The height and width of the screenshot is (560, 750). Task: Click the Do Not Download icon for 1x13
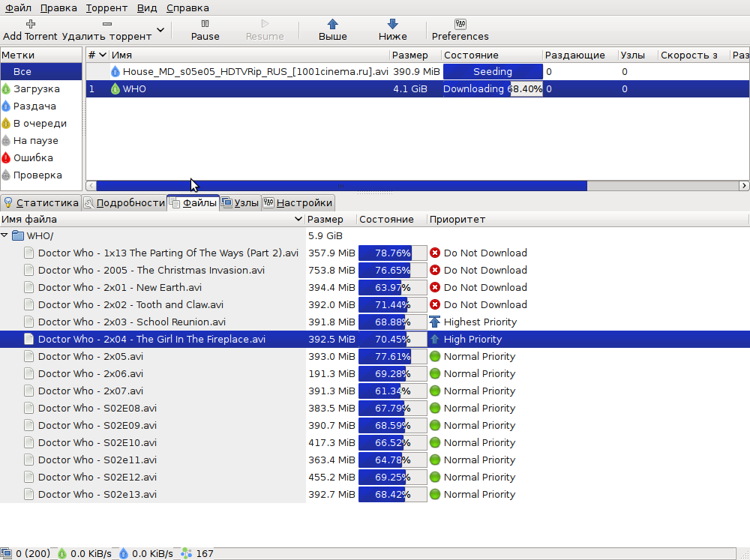(435, 253)
